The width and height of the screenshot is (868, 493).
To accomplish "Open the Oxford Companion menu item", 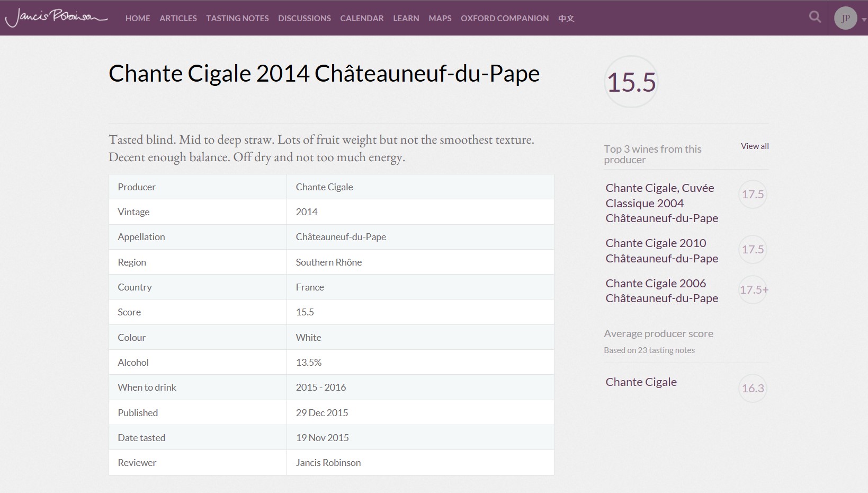I will coord(505,18).
